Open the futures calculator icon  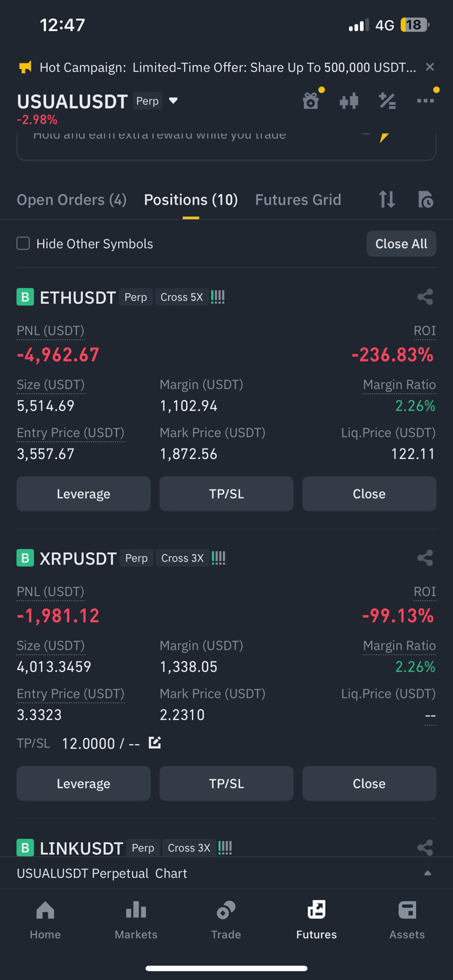[387, 101]
